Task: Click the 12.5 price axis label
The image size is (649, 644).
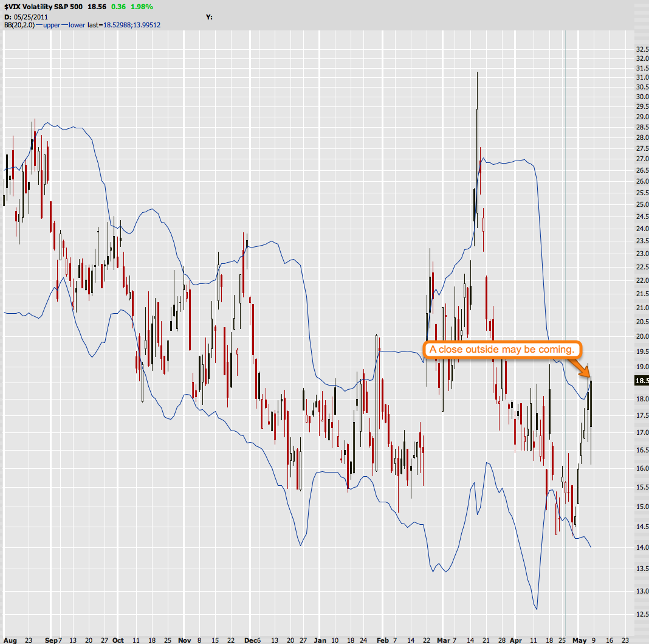Action: click(x=642, y=614)
